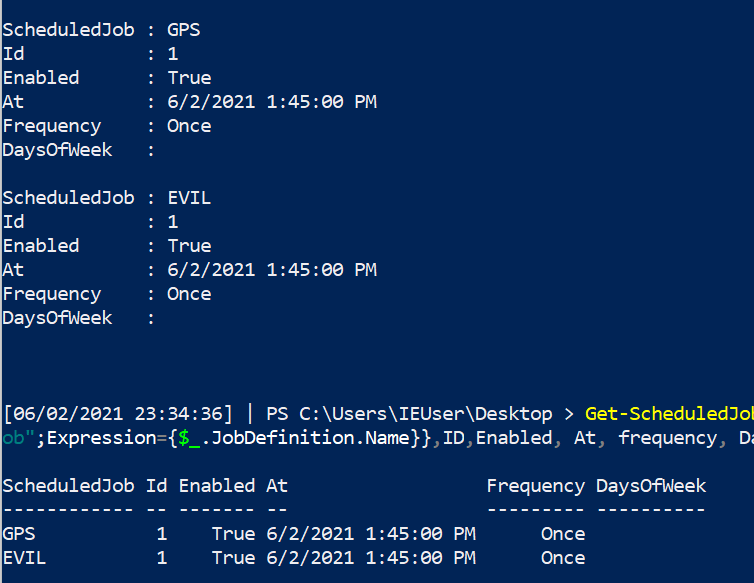754x583 pixels.
Task: Click the green $_ variable in the command
Action: pos(189,438)
